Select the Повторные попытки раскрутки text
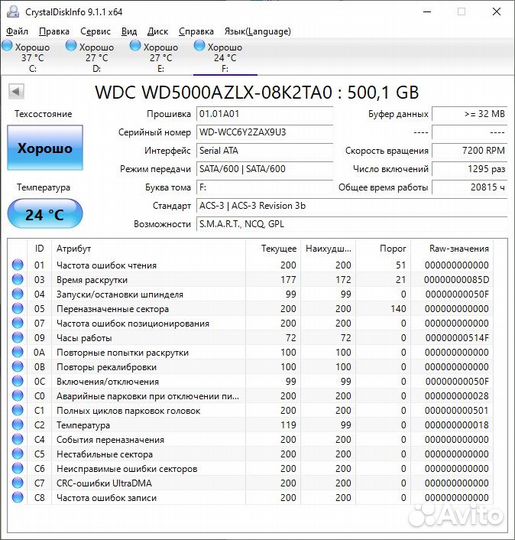Viewport: 515px width, 540px height. tap(123, 353)
